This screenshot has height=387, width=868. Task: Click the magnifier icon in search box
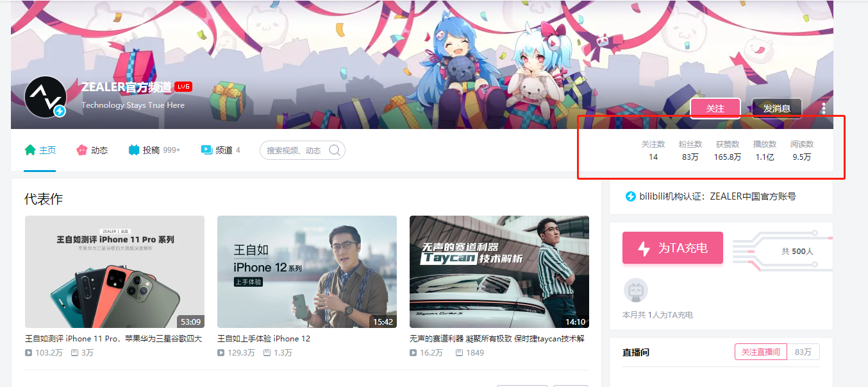(334, 150)
